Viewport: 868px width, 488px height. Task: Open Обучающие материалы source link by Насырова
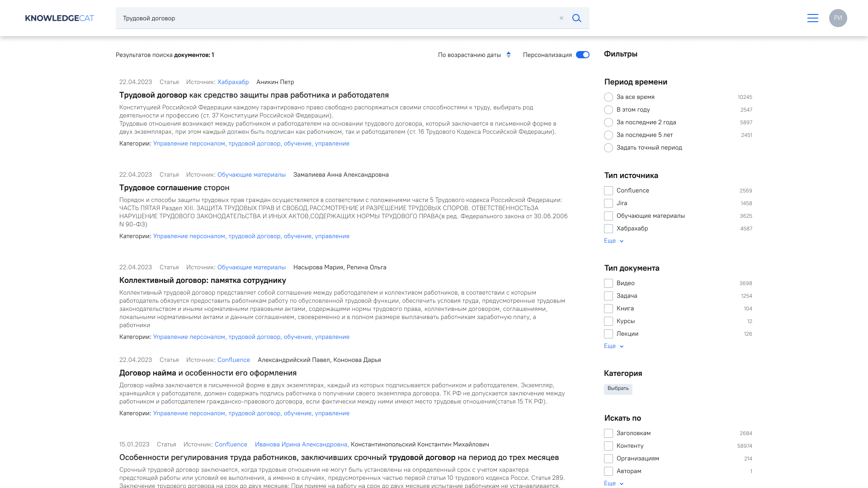tap(251, 267)
